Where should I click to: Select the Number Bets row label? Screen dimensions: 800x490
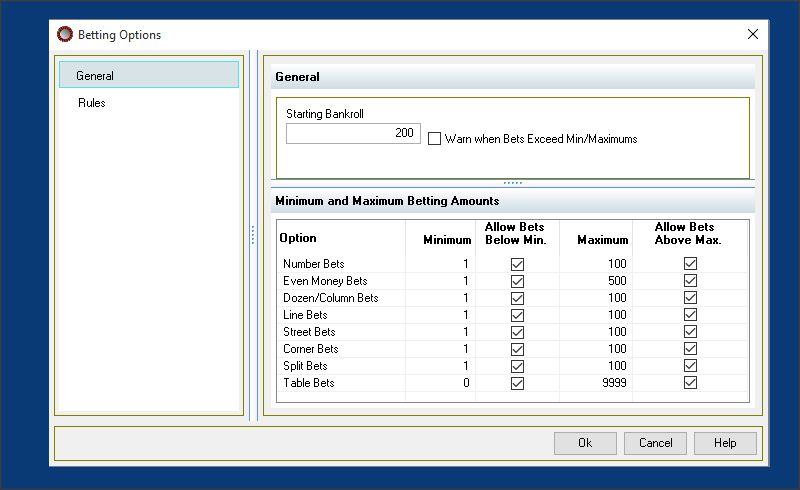coord(314,264)
